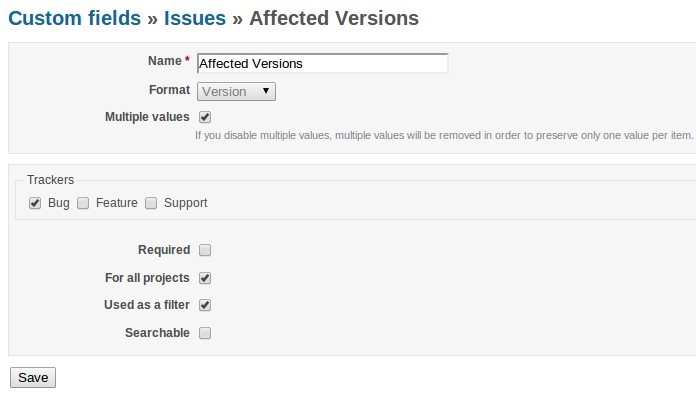696x395 pixels.
Task: Enable the Support tracker checkbox
Action: (151, 203)
